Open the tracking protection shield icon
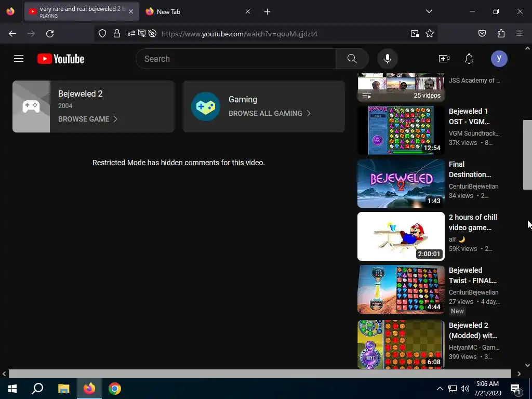Viewport: 532px width, 399px height. [x=102, y=34]
